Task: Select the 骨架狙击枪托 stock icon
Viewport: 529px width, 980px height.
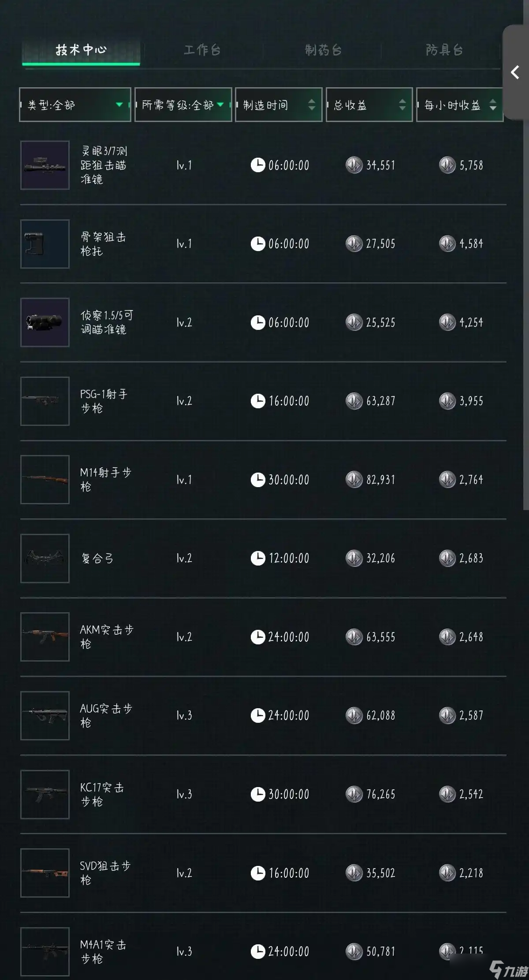Action: coord(45,244)
